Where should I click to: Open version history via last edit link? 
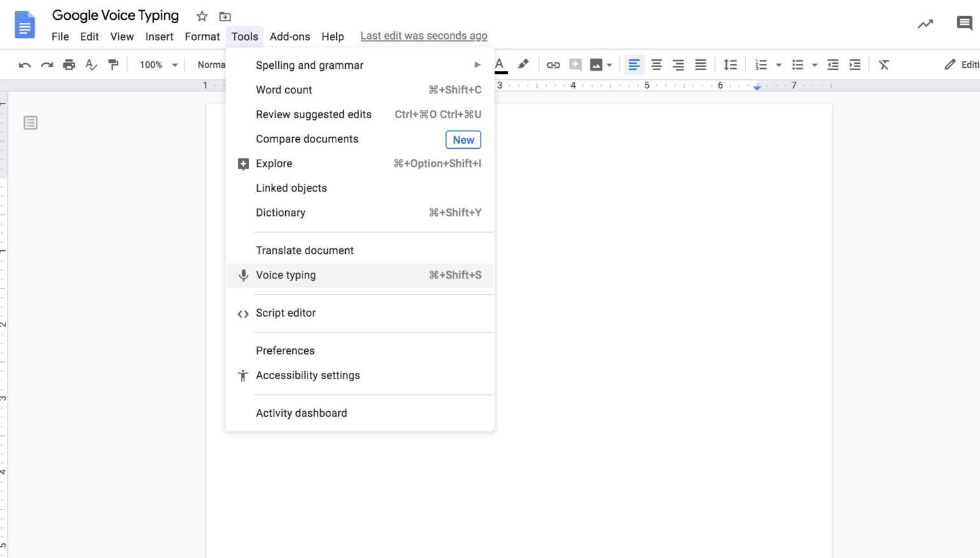(423, 35)
